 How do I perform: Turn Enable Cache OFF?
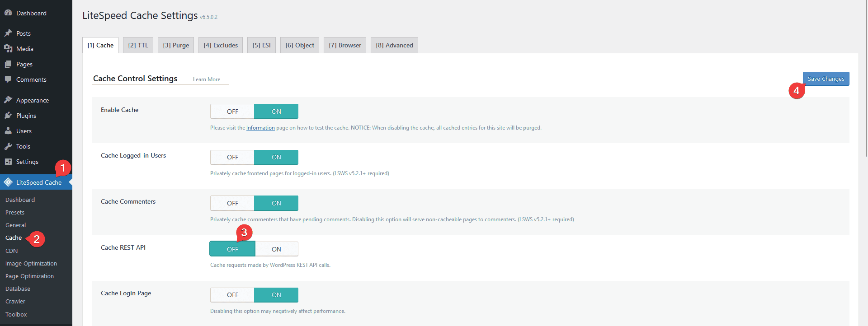pos(232,112)
